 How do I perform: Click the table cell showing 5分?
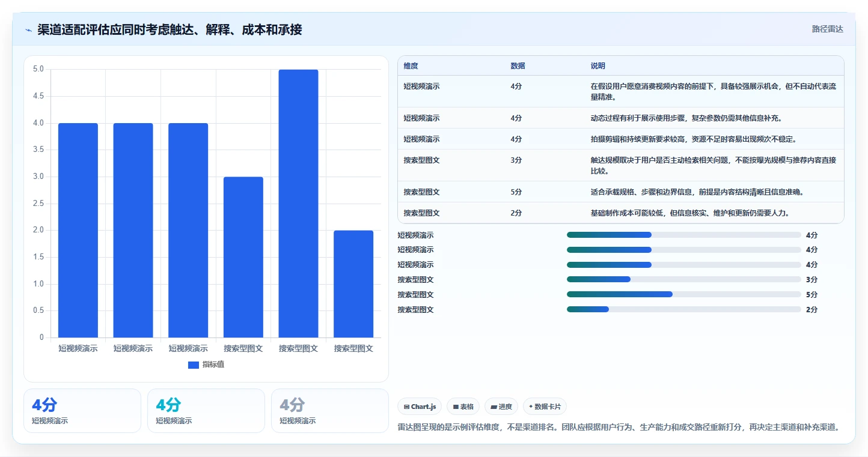pyautogui.click(x=516, y=192)
